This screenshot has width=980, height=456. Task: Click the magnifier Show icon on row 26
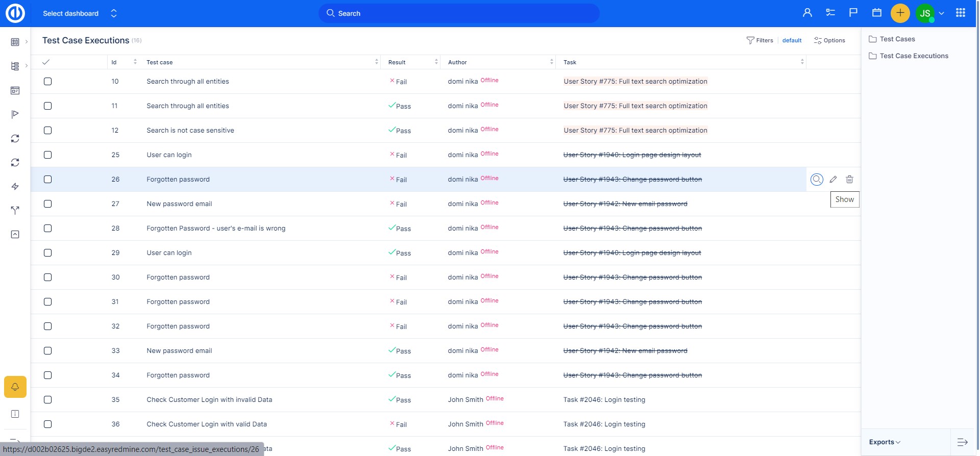(x=817, y=180)
